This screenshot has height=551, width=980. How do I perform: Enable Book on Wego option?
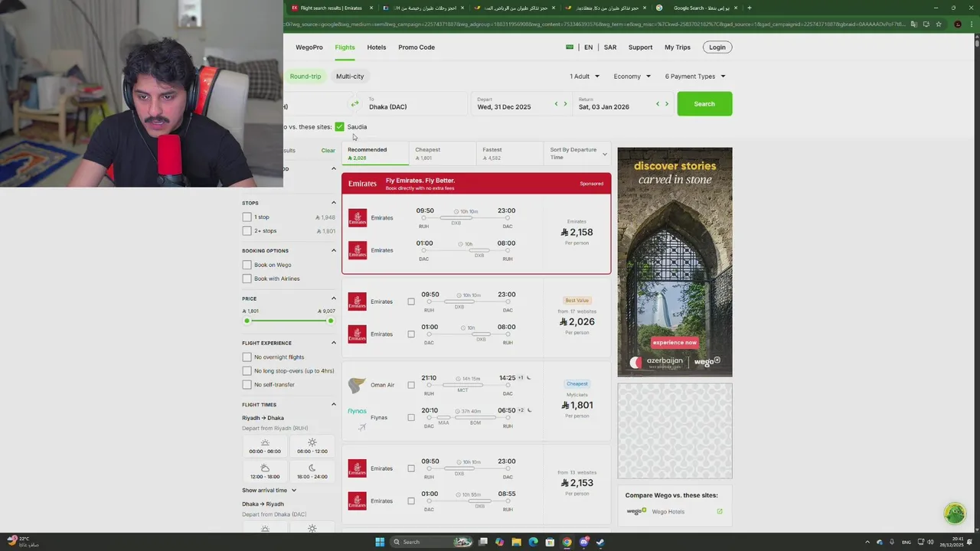247,265
